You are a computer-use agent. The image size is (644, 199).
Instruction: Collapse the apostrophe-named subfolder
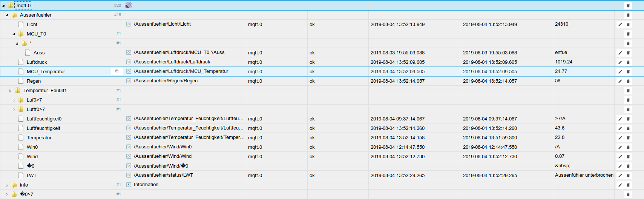click(17, 43)
